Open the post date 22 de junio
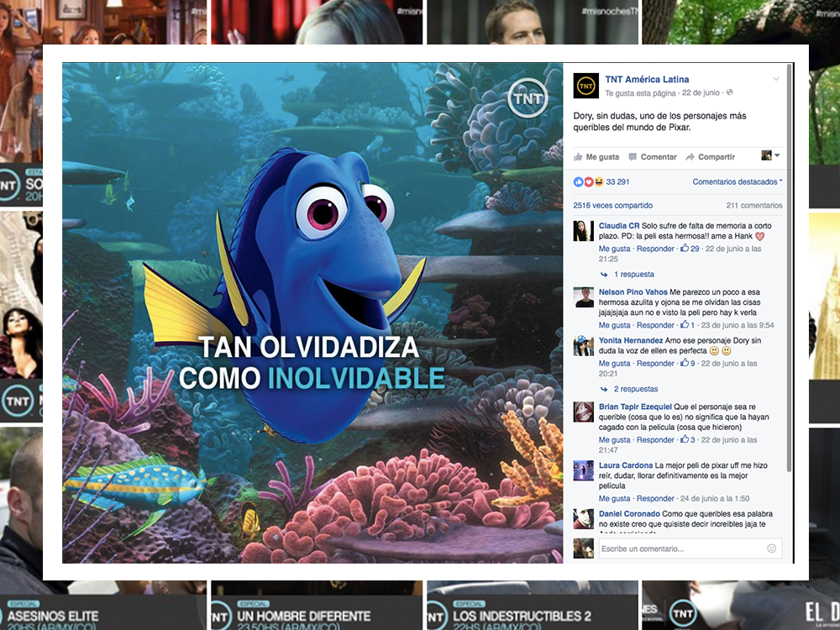The height and width of the screenshot is (630, 840). click(x=701, y=92)
